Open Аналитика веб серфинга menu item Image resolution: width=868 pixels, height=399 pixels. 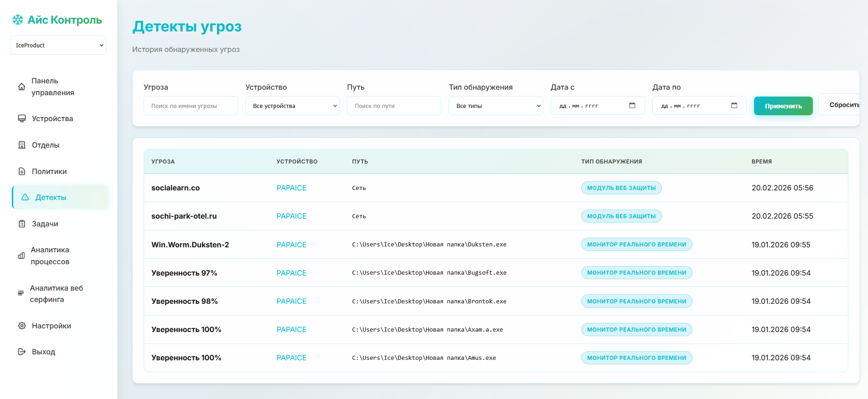(x=57, y=294)
